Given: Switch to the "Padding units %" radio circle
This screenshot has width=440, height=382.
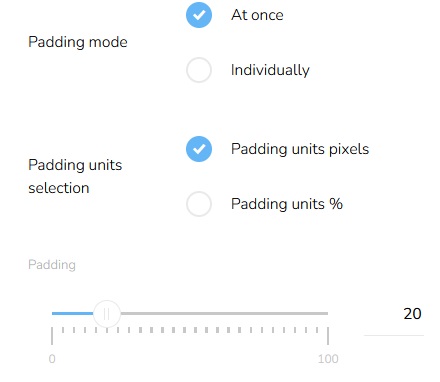Looking at the screenshot, I should tap(199, 204).
